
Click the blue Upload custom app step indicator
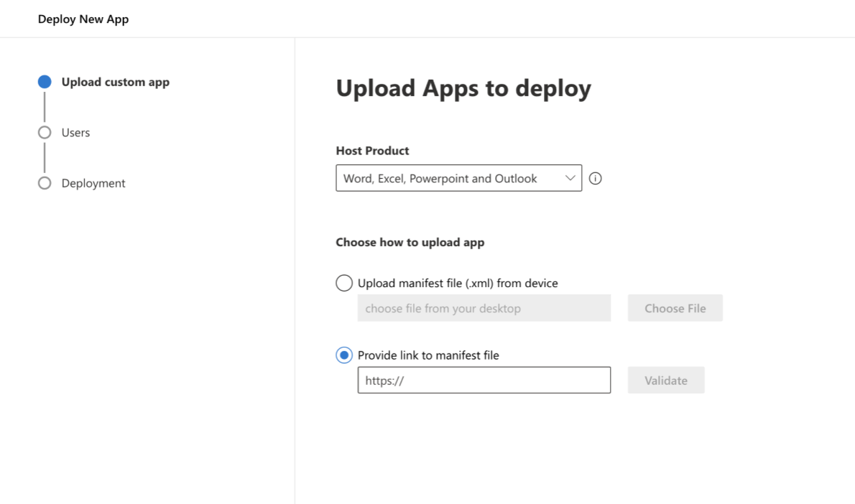point(45,81)
